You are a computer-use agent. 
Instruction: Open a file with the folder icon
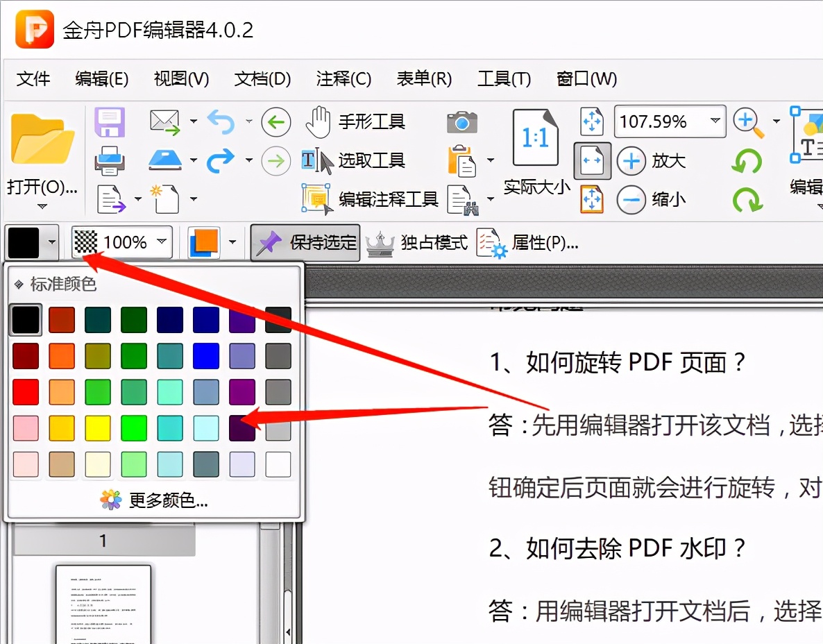[42, 139]
